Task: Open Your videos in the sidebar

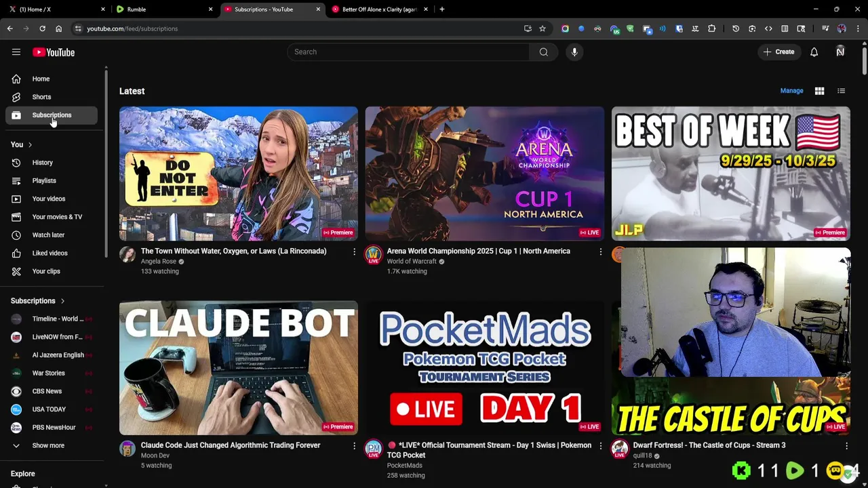Action: point(52,199)
